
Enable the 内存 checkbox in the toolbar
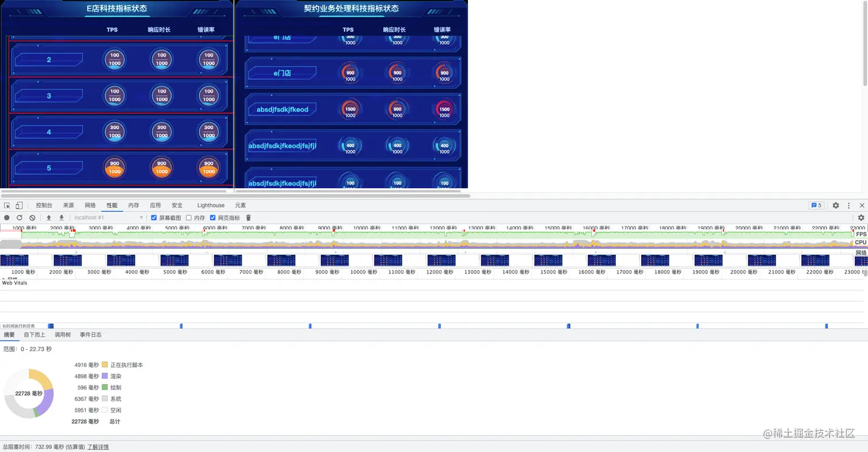(x=189, y=218)
